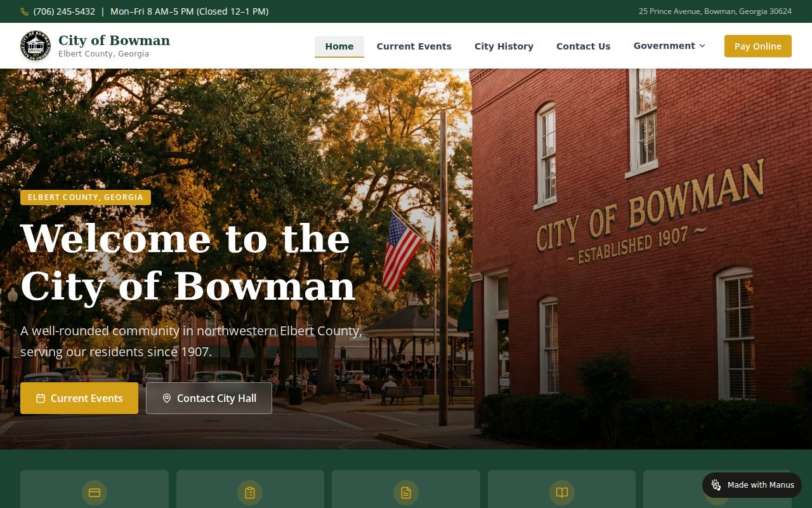The width and height of the screenshot is (812, 508).
Task: Go to the Home tab
Action: (x=339, y=46)
